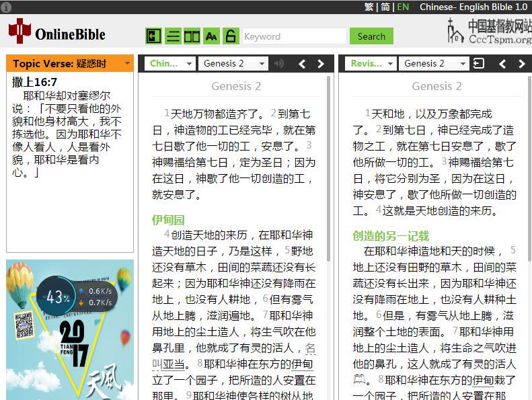Screen dimensions: 532x400
Task: Go to next chapter in right pane
Action: click(x=521, y=63)
